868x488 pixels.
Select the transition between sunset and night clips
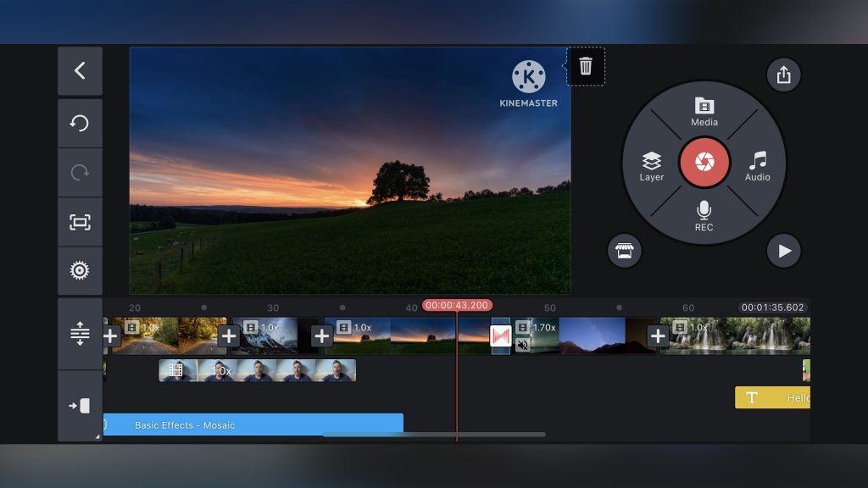coord(501,336)
